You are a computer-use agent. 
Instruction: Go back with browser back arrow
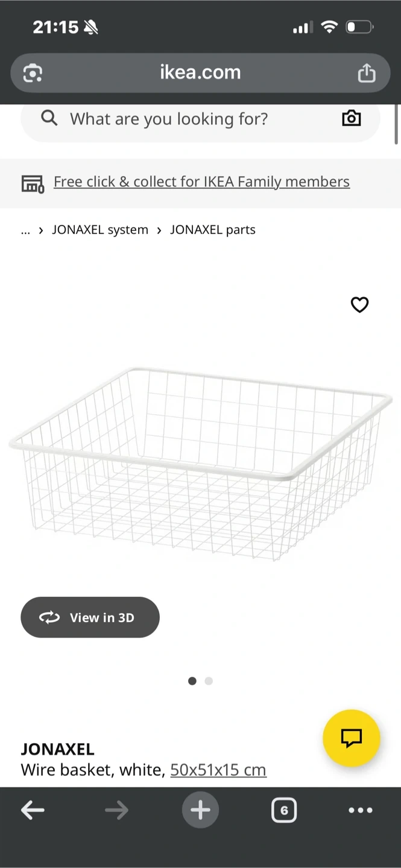pyautogui.click(x=33, y=810)
